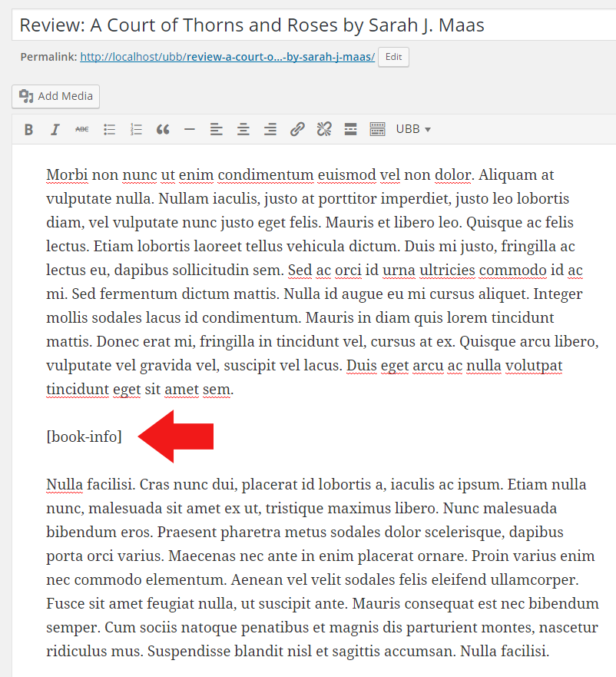Screen dimensions: 616x677
Task: Click the paragraph starting with 'Nulla facilisi. Cras'
Action: coord(323,567)
